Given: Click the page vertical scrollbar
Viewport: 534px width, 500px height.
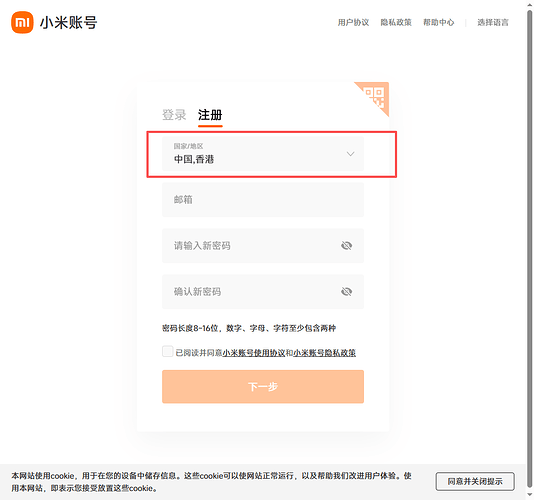Looking at the screenshot, I should 530,250.
